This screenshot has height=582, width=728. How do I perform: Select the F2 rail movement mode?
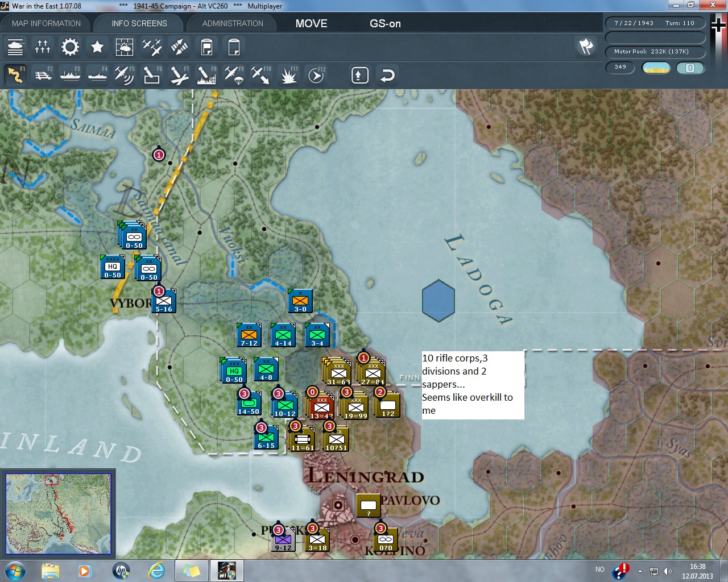click(43, 75)
